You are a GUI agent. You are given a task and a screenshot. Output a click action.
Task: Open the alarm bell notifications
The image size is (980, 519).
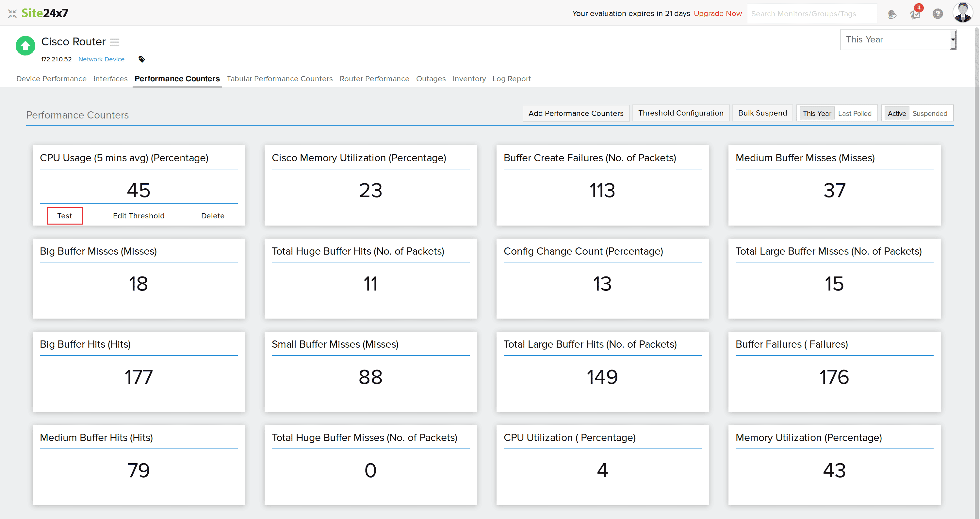(x=892, y=14)
